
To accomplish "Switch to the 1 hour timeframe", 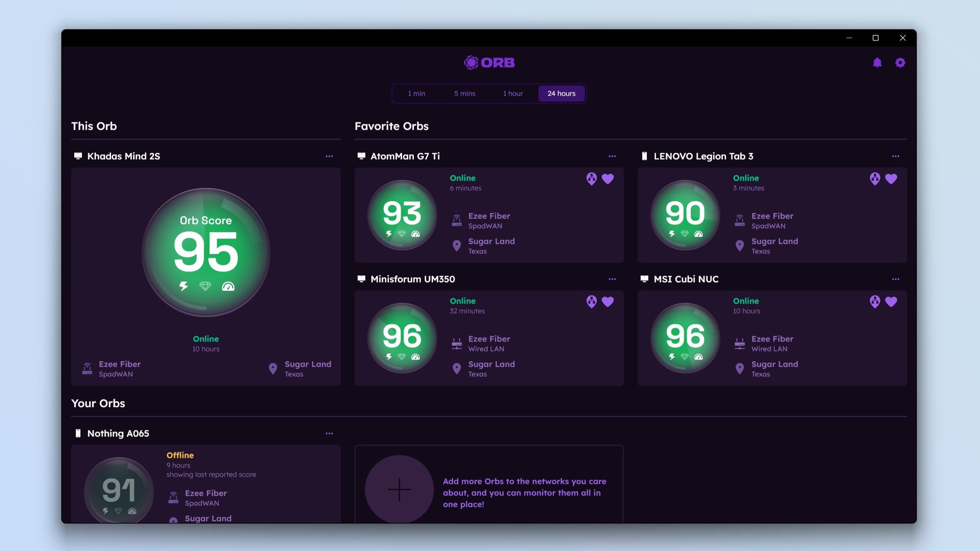I will pos(513,93).
